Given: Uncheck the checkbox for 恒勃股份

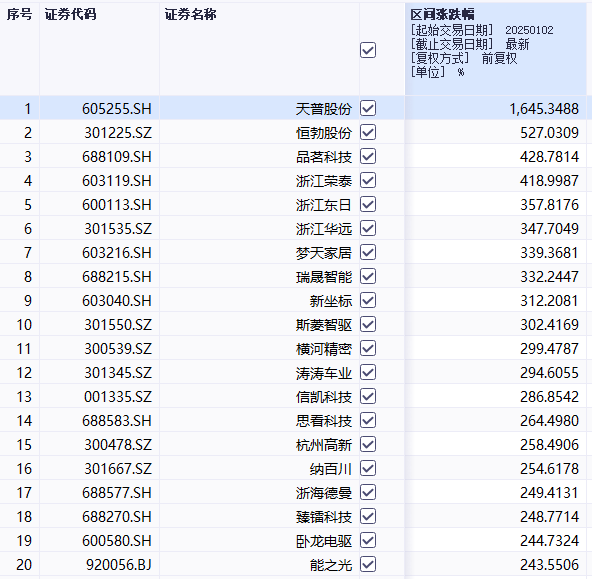Looking at the screenshot, I should coord(368,132).
